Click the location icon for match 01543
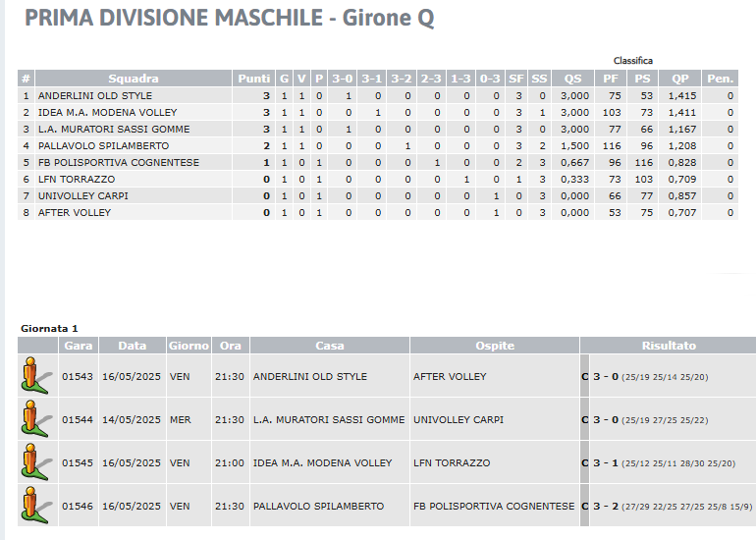 (36, 376)
